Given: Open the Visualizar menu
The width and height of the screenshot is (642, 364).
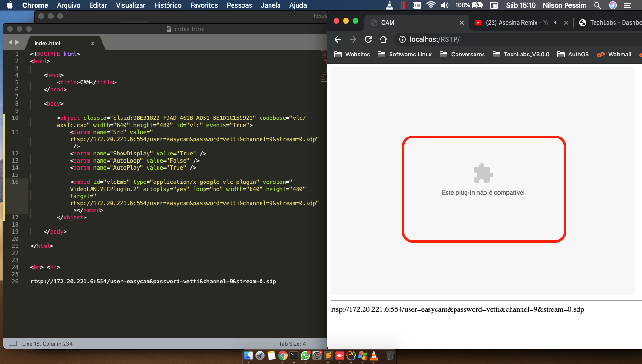Looking at the screenshot, I should point(131,5).
